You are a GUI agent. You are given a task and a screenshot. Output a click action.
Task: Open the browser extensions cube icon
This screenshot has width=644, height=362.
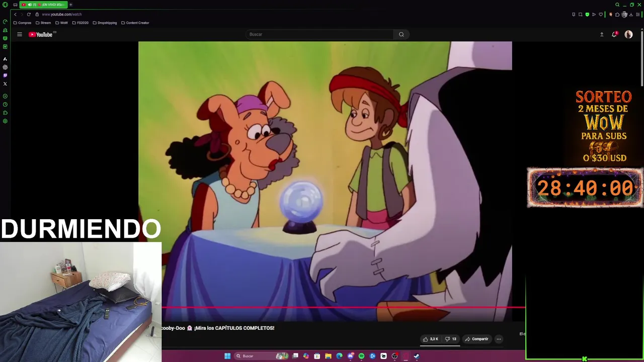[x=617, y=15]
